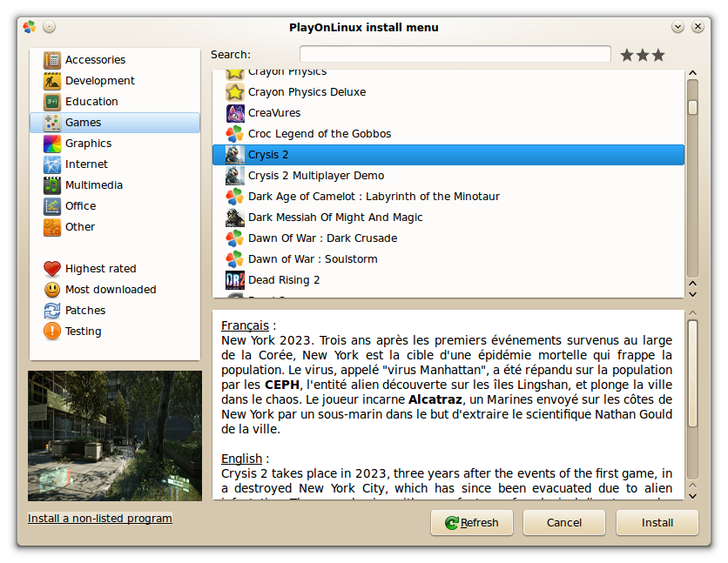728x563 pixels.
Task: Click the Dawn of War Soulstorm icon
Action: click(x=235, y=259)
